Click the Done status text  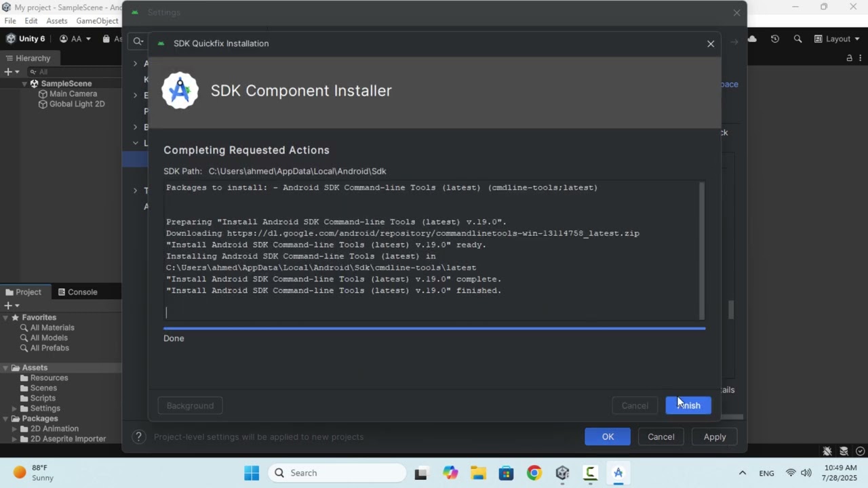pos(174,338)
